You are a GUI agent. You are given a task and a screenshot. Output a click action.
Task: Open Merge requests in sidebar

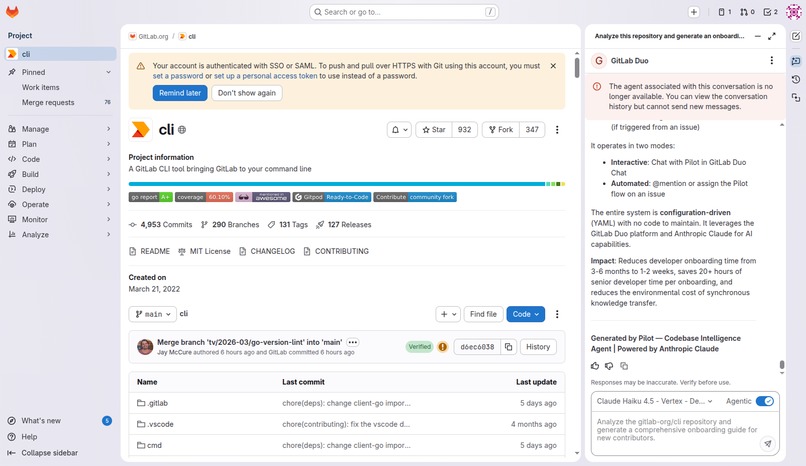tap(61, 103)
